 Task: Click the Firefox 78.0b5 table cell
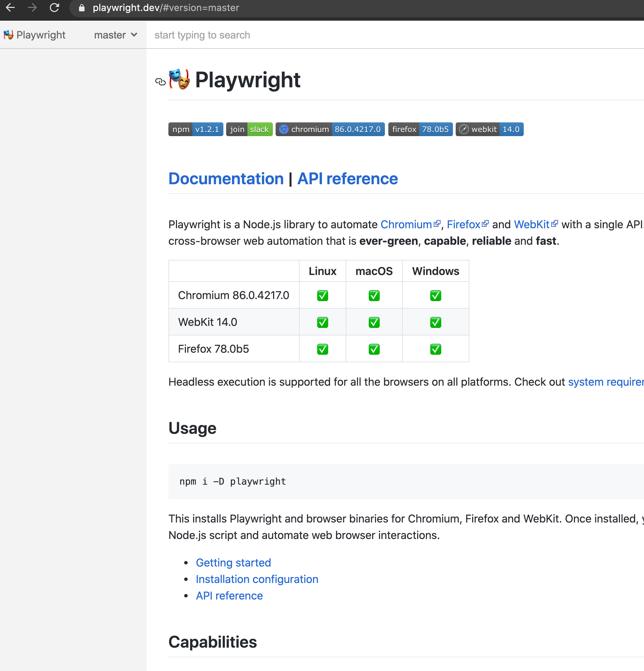point(234,349)
